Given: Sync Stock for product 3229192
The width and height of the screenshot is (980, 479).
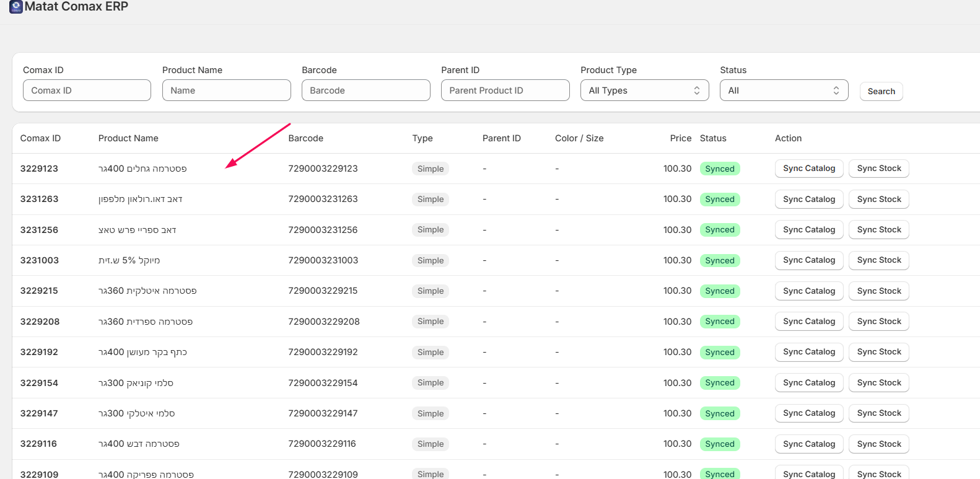Looking at the screenshot, I should (x=878, y=352).
